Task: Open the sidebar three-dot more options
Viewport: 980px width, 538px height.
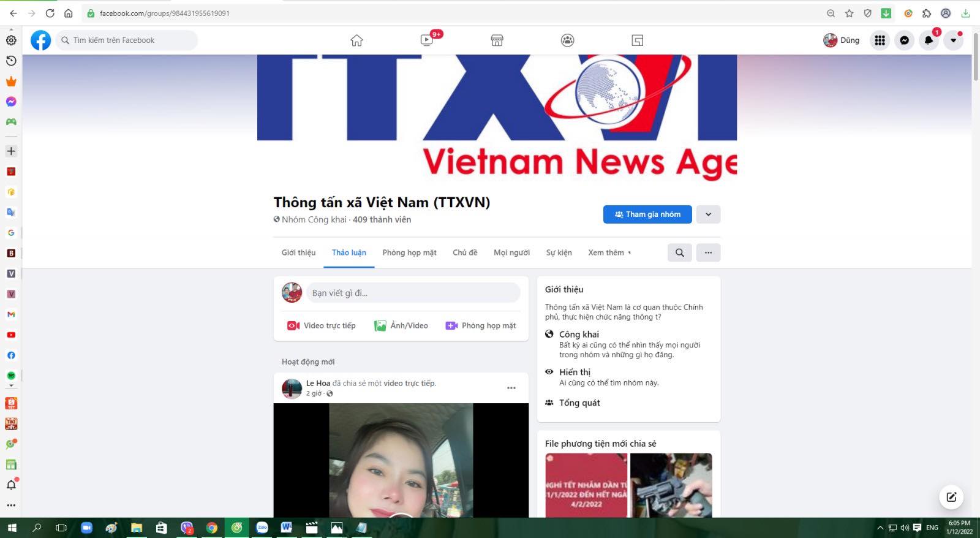Action: 11,506
